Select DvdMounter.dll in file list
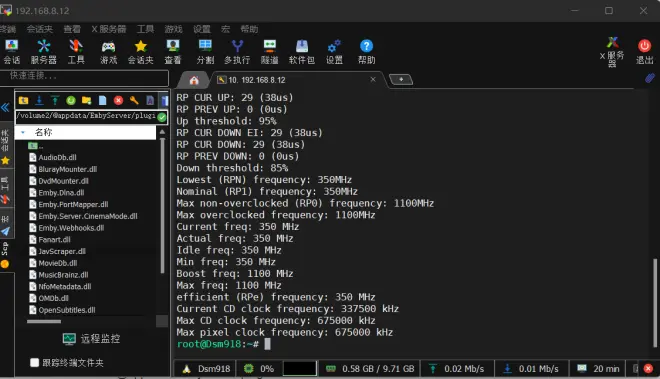The image size is (660, 379). [59, 181]
